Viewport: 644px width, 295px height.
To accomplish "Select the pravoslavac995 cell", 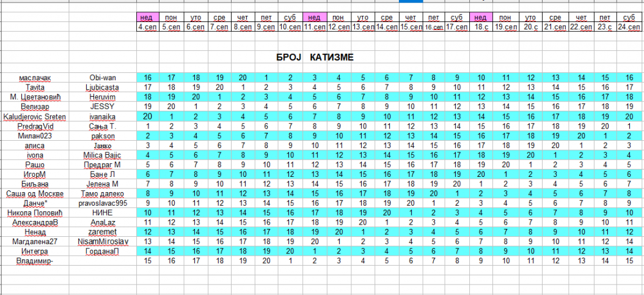I will [x=103, y=203].
